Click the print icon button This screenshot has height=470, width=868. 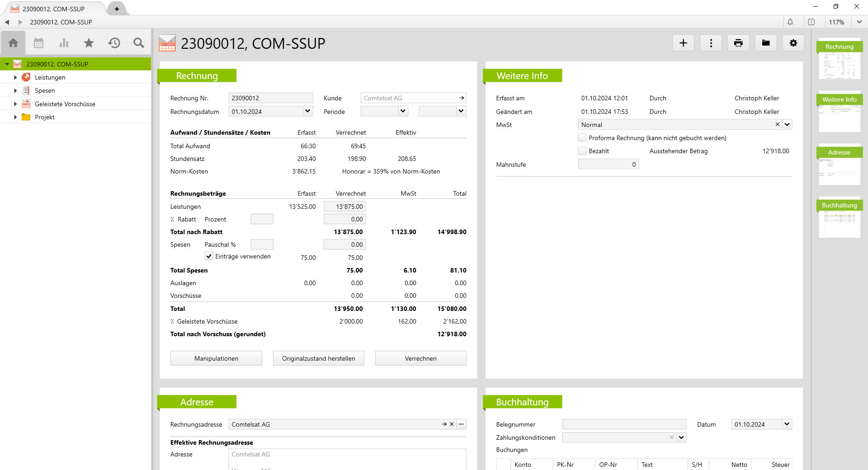tap(738, 43)
